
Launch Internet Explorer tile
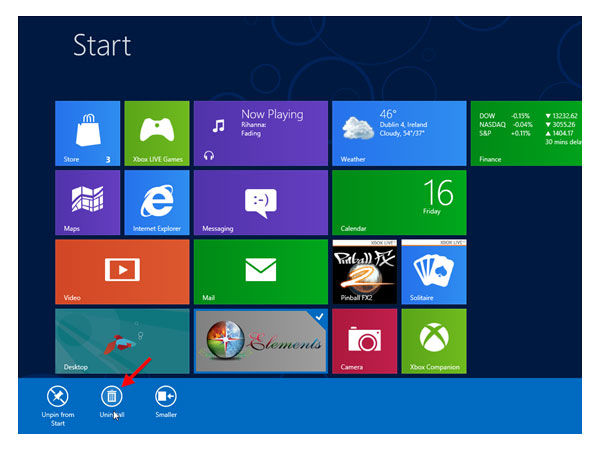point(157,202)
